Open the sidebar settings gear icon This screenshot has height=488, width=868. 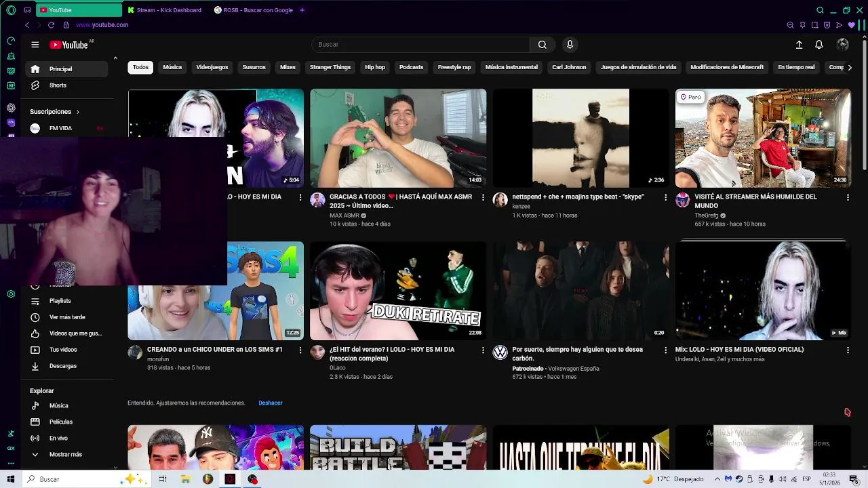click(11, 294)
